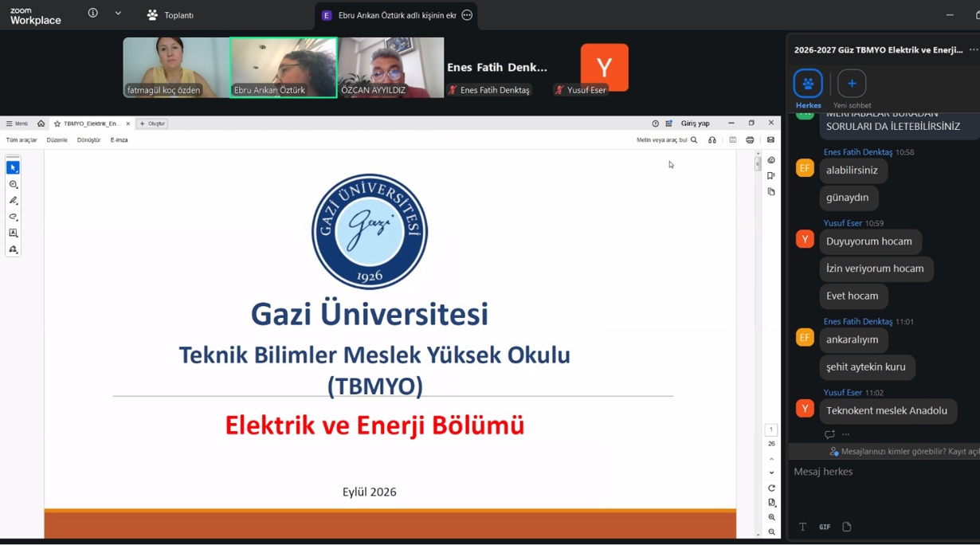Rotate the page with rotate icon
The width and height of the screenshot is (980, 545).
pos(771,488)
